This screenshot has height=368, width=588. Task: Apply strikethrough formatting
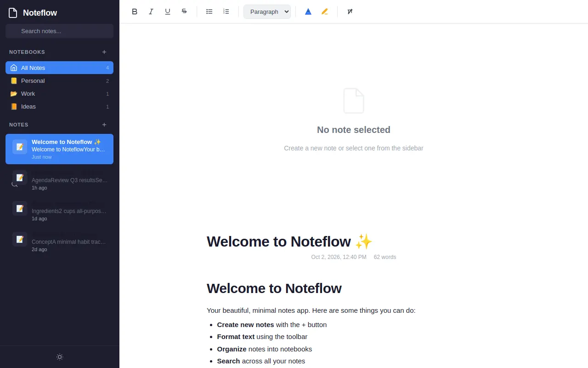(x=184, y=11)
